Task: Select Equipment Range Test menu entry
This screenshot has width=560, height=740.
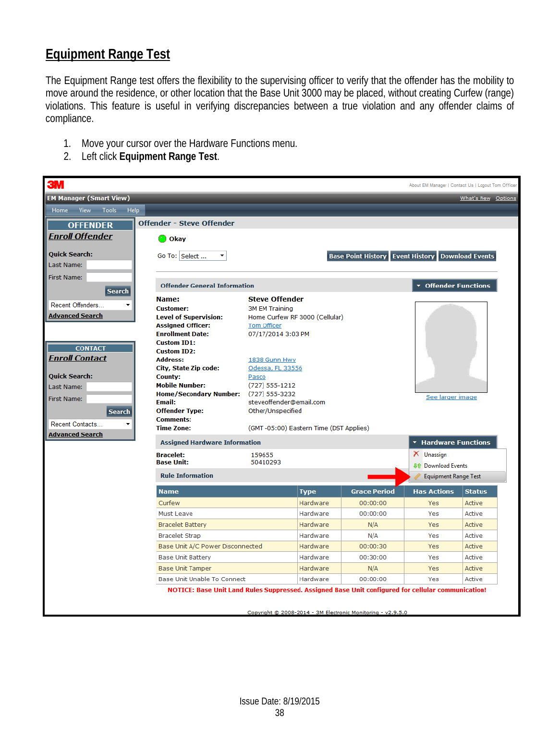Action: (457, 476)
